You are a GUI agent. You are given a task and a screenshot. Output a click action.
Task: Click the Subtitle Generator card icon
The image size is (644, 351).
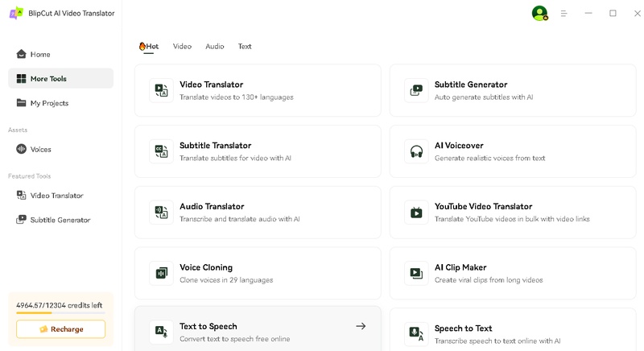pyautogui.click(x=416, y=90)
